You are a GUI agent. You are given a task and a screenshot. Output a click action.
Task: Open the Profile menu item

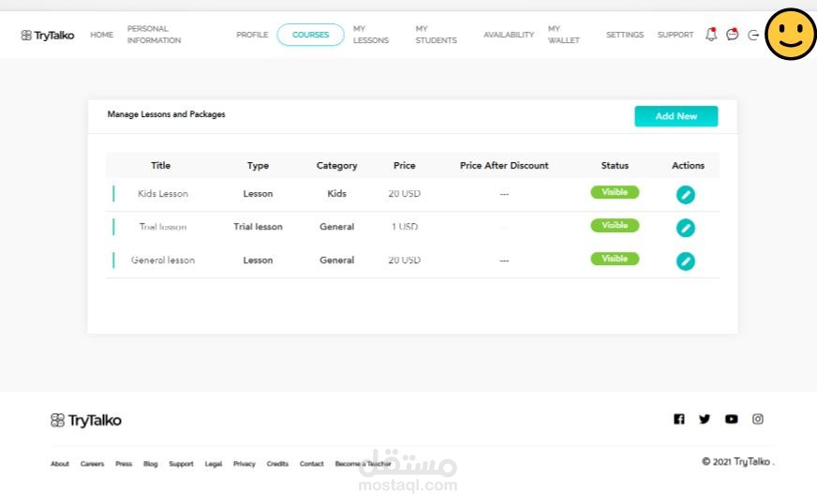[252, 35]
